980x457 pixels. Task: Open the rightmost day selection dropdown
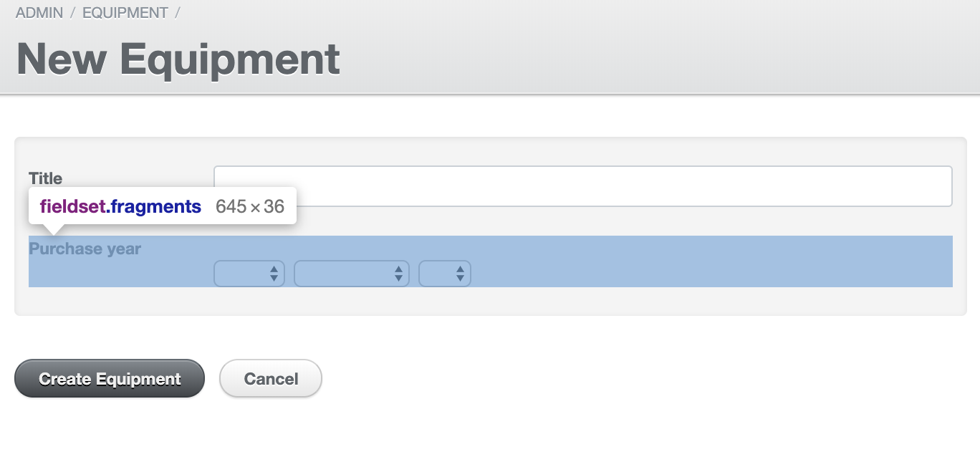coord(441,273)
